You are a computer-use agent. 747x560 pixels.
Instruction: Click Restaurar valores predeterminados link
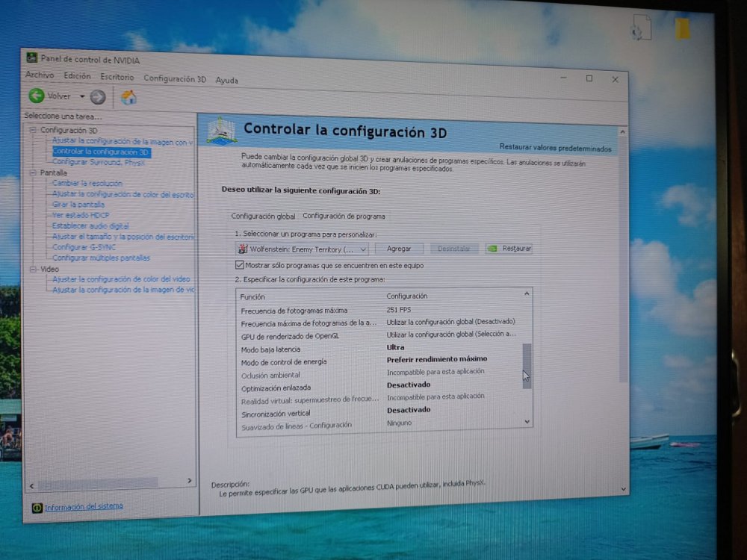click(555, 148)
